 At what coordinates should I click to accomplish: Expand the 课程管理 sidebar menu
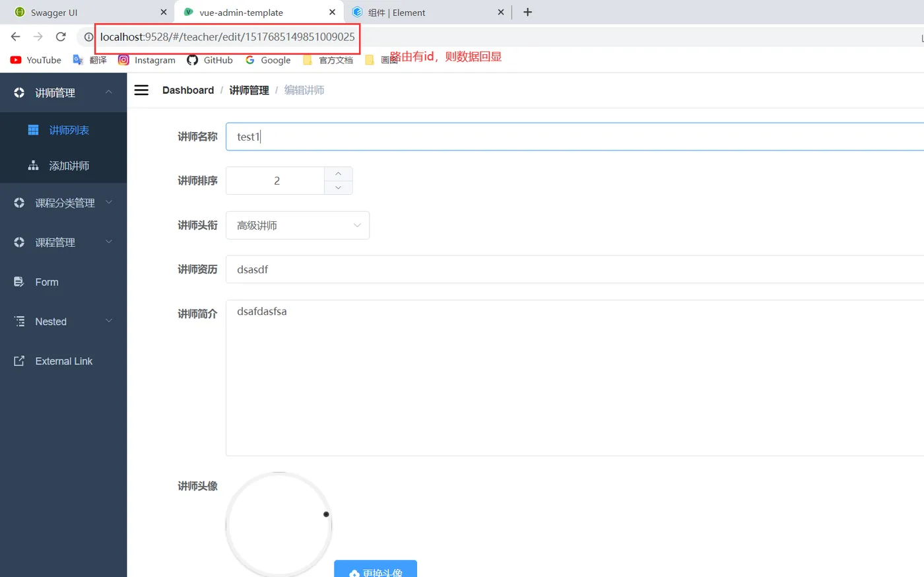point(63,242)
